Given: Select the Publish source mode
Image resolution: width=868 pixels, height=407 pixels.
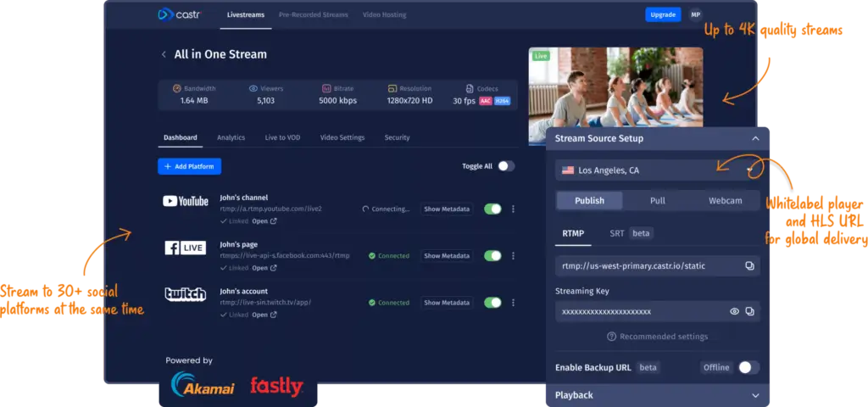Looking at the screenshot, I should 590,200.
